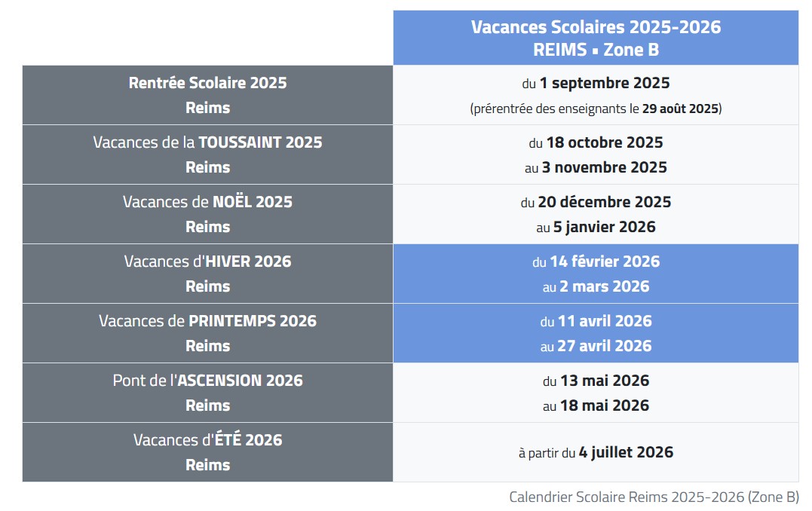
Task: Select the Vacances d'Hiver 2026 label
Action: click(x=208, y=262)
